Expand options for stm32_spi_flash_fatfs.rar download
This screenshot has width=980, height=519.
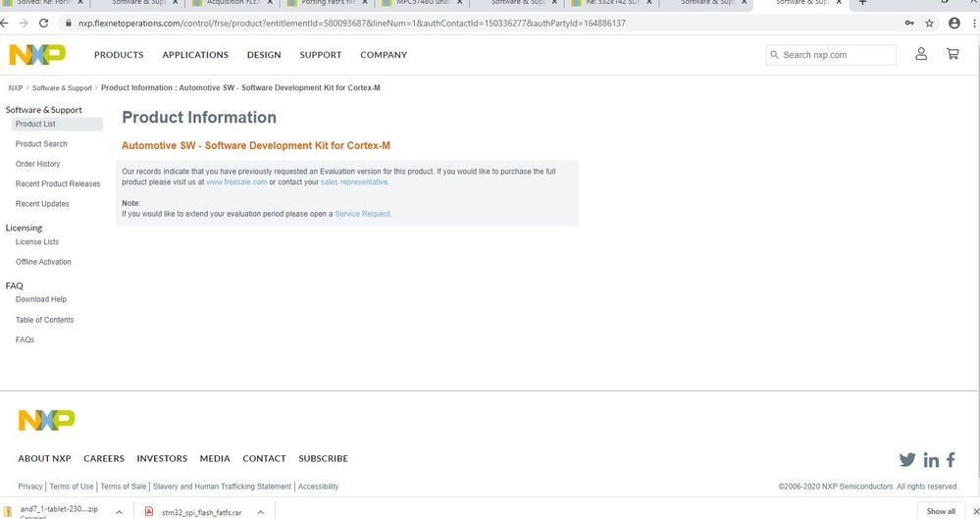pos(261,512)
